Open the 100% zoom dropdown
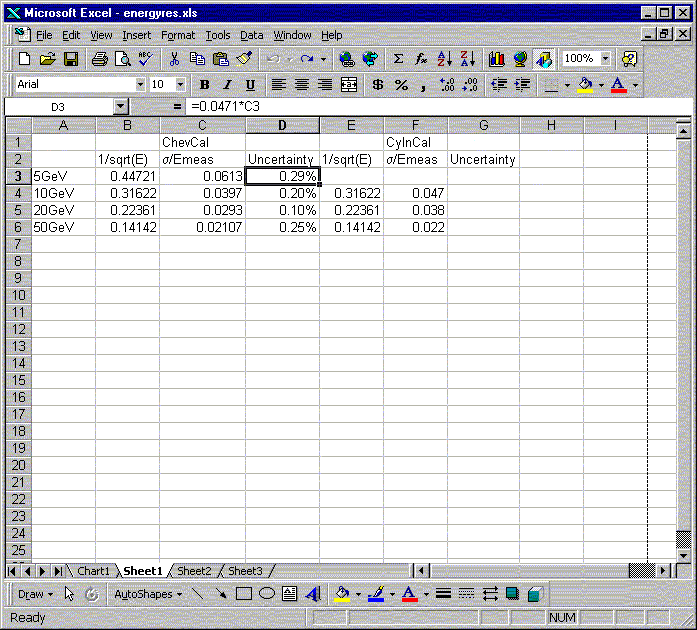Viewport: 697px width, 630px height. 606,59
